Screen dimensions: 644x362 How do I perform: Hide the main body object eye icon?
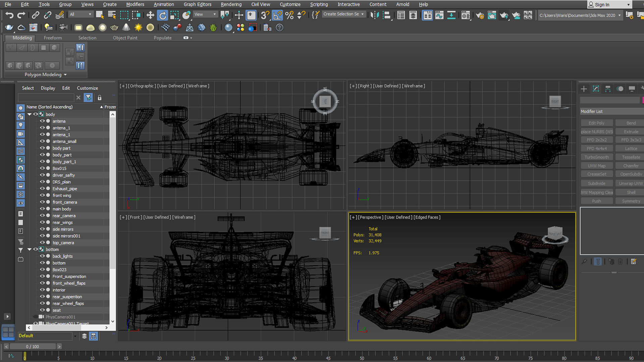pyautogui.click(x=42, y=208)
